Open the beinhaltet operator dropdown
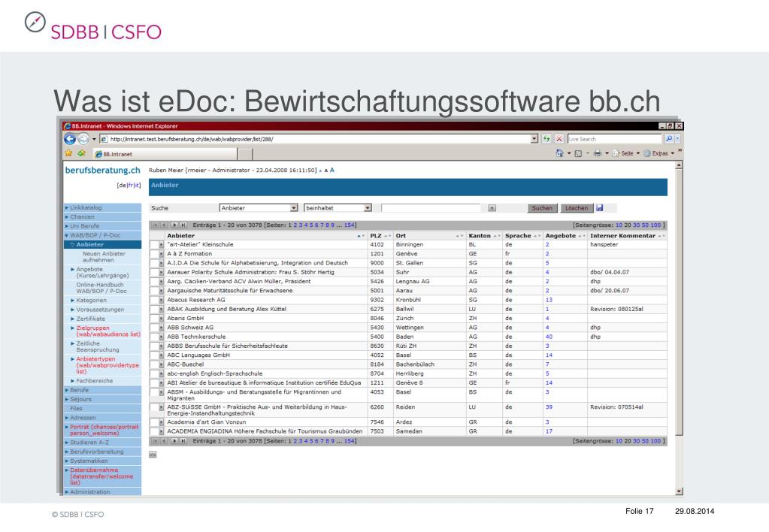 pos(368,208)
